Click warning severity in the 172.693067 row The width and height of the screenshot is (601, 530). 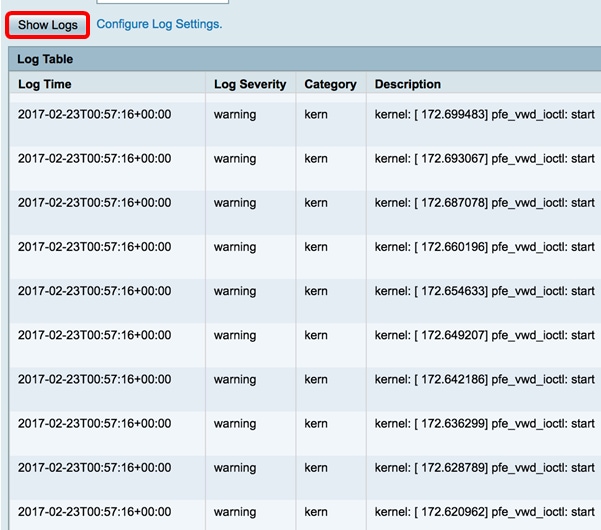point(235,159)
